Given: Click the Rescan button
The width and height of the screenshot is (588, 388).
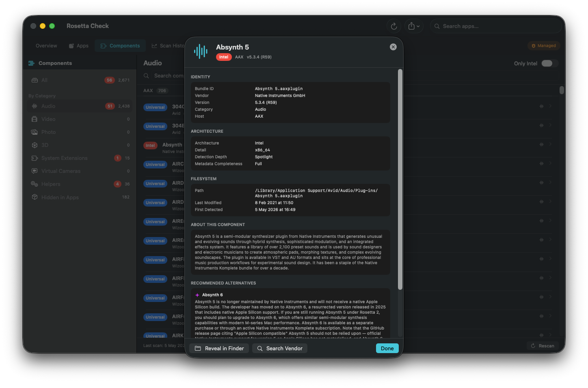Looking at the screenshot, I should pos(543,346).
